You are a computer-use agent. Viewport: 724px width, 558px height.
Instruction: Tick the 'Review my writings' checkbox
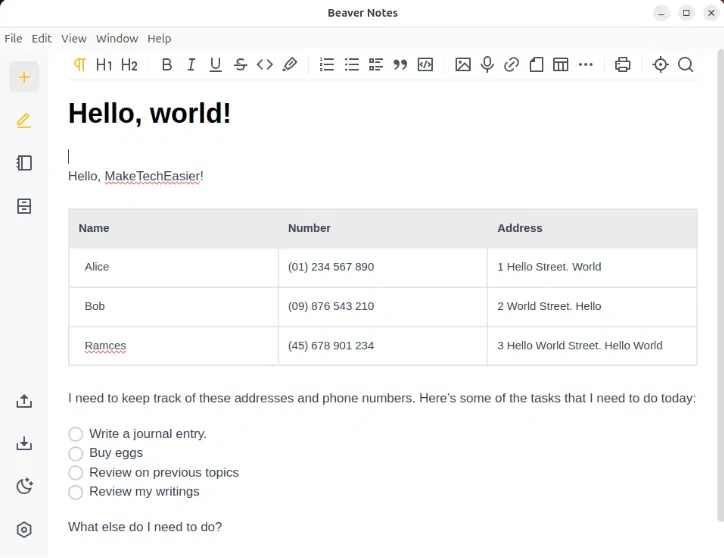click(x=76, y=492)
